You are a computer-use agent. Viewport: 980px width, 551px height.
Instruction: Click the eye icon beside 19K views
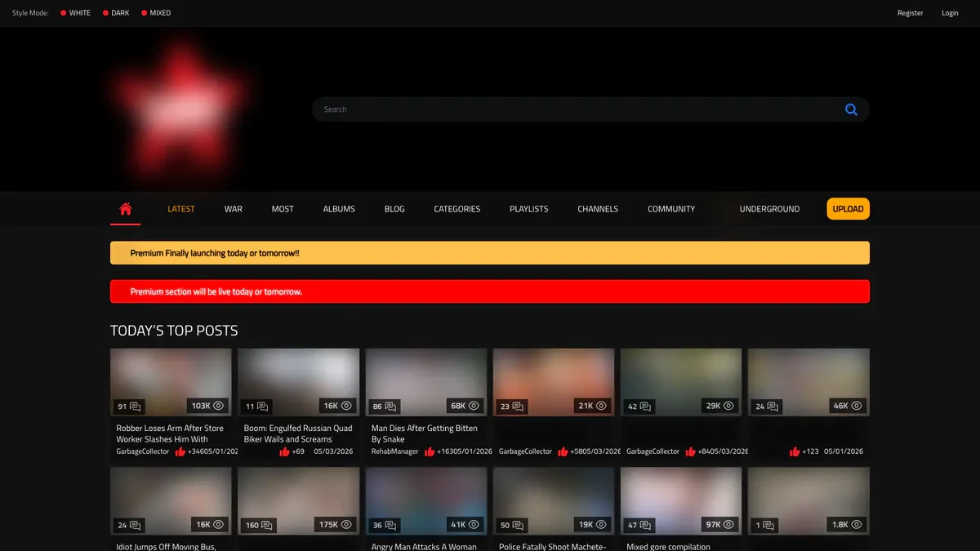click(x=601, y=525)
